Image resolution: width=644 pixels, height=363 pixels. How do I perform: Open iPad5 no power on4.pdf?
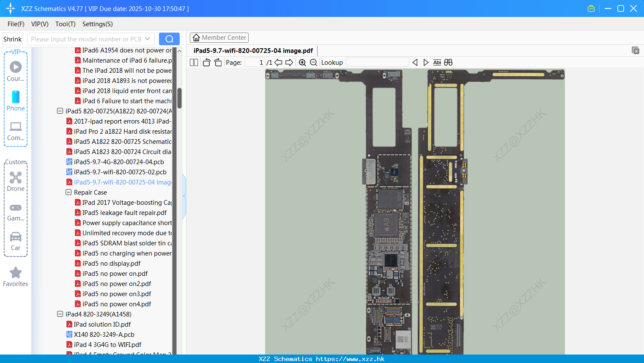click(117, 304)
